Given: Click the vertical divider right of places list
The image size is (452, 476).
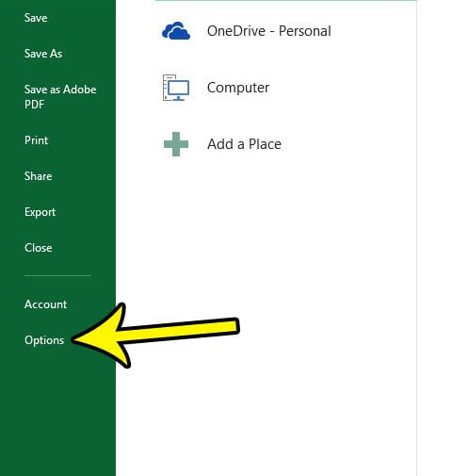Looking at the screenshot, I should (x=416, y=238).
